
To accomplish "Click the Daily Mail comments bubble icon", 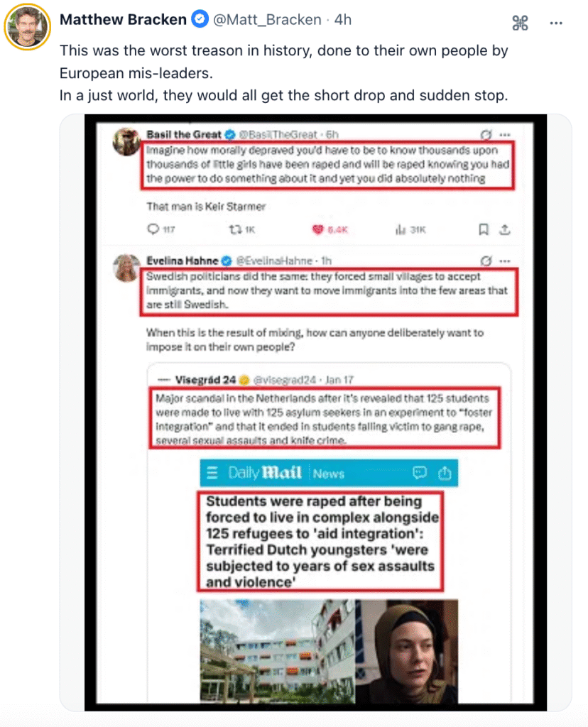I will coord(419,472).
